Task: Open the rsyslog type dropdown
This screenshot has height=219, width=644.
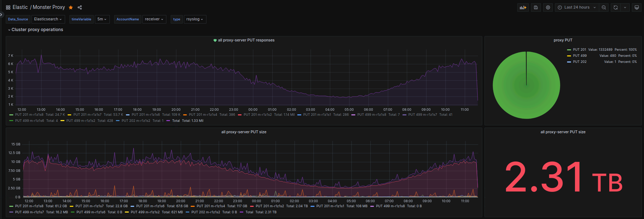Action: point(195,19)
